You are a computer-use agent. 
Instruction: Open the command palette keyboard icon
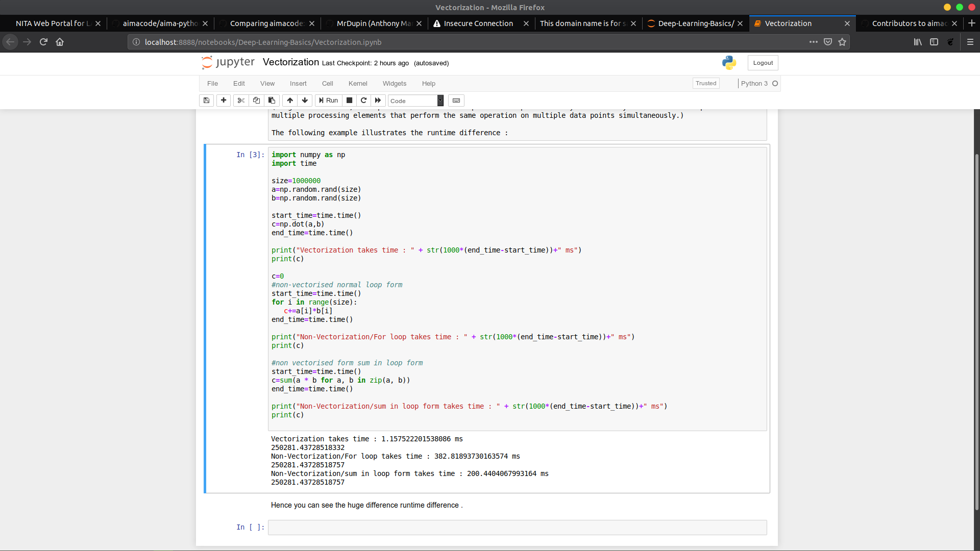pyautogui.click(x=456, y=101)
